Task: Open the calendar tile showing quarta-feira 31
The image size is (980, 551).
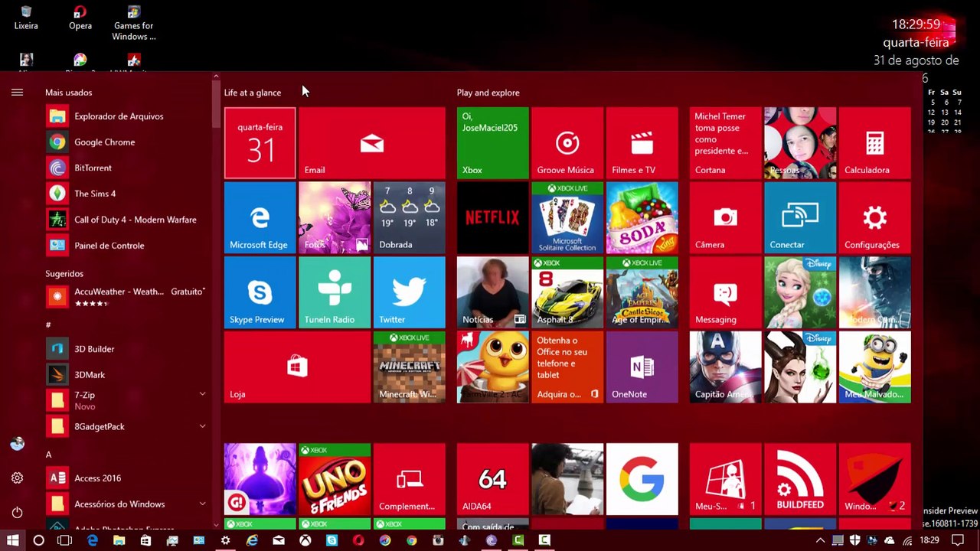Action: click(x=260, y=143)
